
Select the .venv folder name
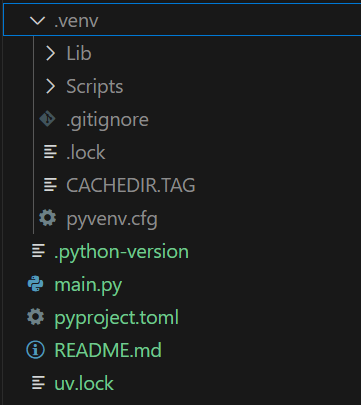76,21
